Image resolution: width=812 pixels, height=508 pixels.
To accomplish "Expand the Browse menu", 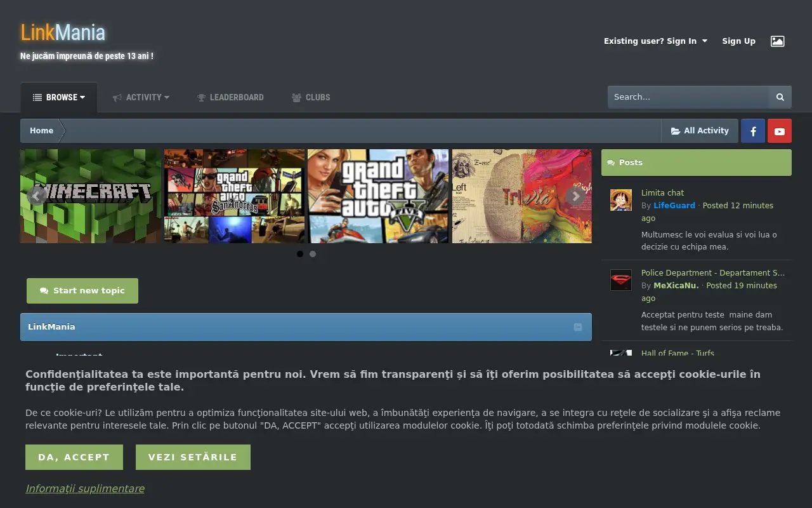I will (x=59, y=97).
